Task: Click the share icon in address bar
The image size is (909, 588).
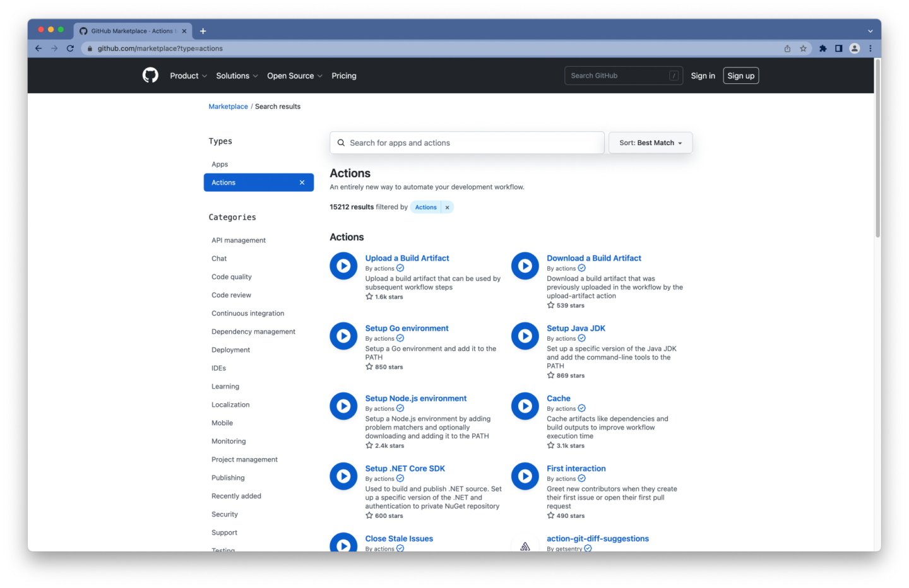Action: tap(787, 49)
